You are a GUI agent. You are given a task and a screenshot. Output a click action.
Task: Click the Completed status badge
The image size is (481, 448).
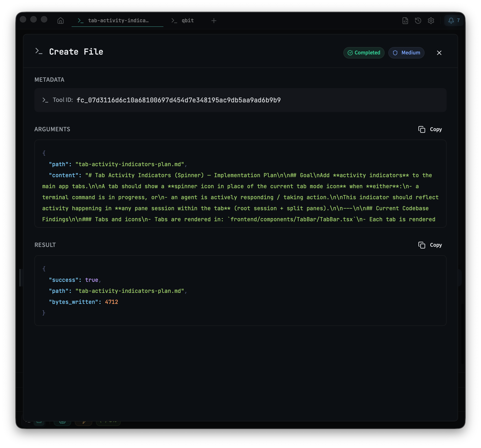[x=364, y=53]
